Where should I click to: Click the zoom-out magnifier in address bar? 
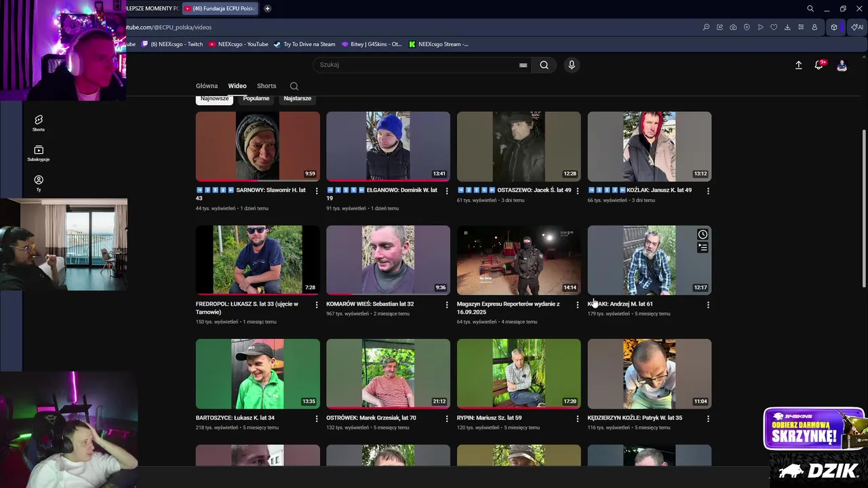pos(707,27)
